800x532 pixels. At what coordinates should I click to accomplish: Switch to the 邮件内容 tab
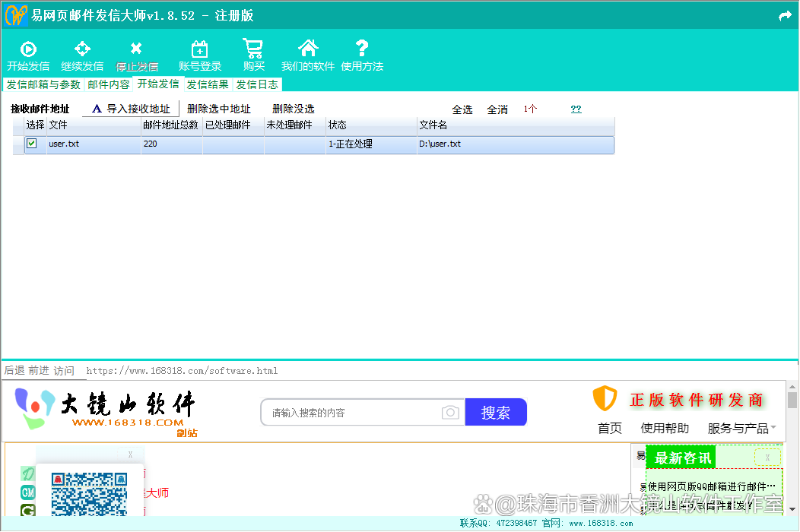coord(109,84)
